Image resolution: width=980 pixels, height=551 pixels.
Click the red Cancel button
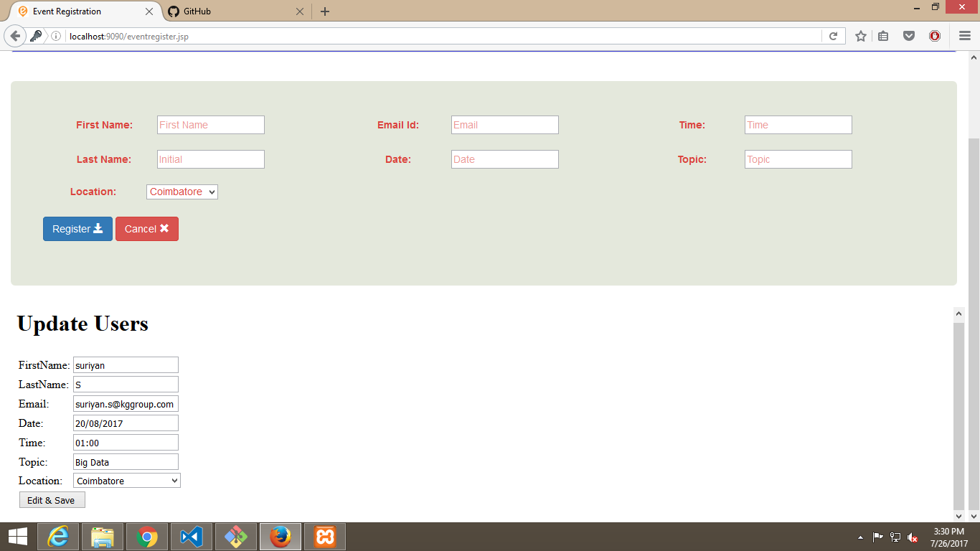(147, 229)
